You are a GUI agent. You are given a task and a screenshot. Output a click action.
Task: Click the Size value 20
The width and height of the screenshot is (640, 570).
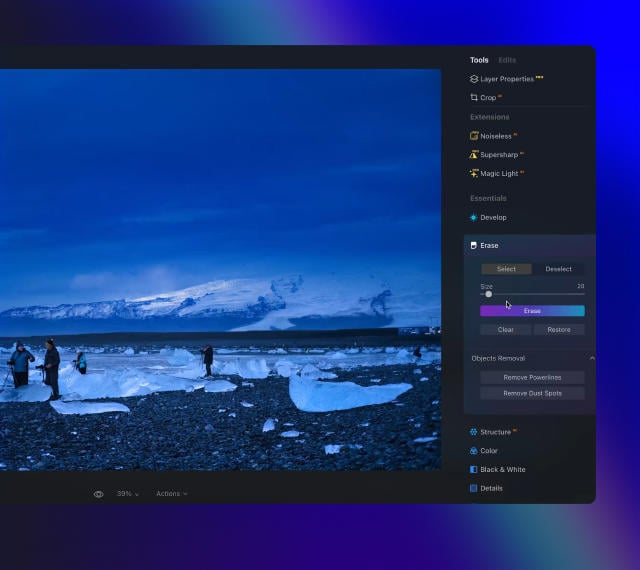pyautogui.click(x=580, y=286)
